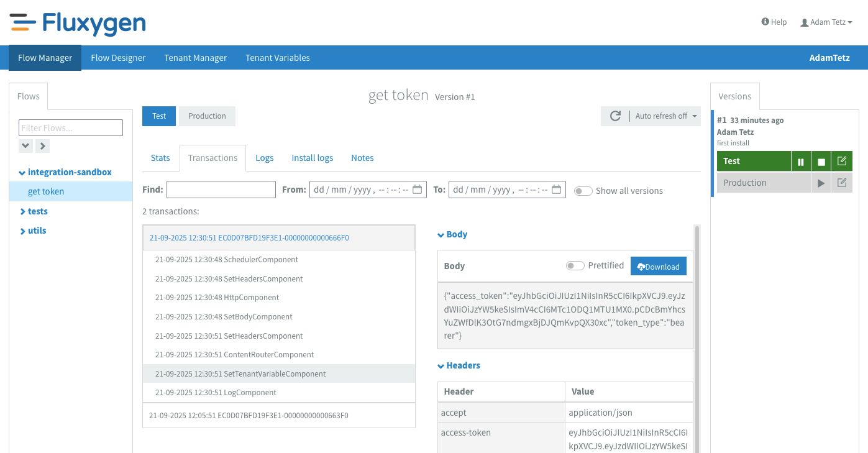Click the Fluxygen logo
The width and height of the screenshot is (868, 453).
78,24
